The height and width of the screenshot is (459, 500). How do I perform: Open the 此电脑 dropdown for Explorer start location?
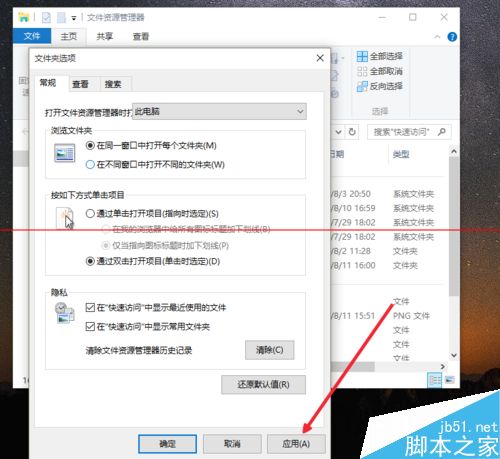(219, 111)
